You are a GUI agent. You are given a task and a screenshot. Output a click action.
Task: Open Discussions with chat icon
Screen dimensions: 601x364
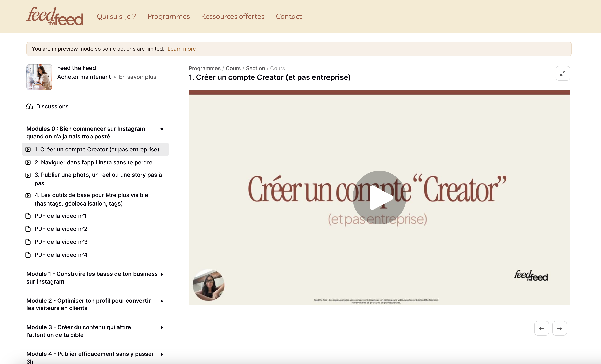click(47, 106)
